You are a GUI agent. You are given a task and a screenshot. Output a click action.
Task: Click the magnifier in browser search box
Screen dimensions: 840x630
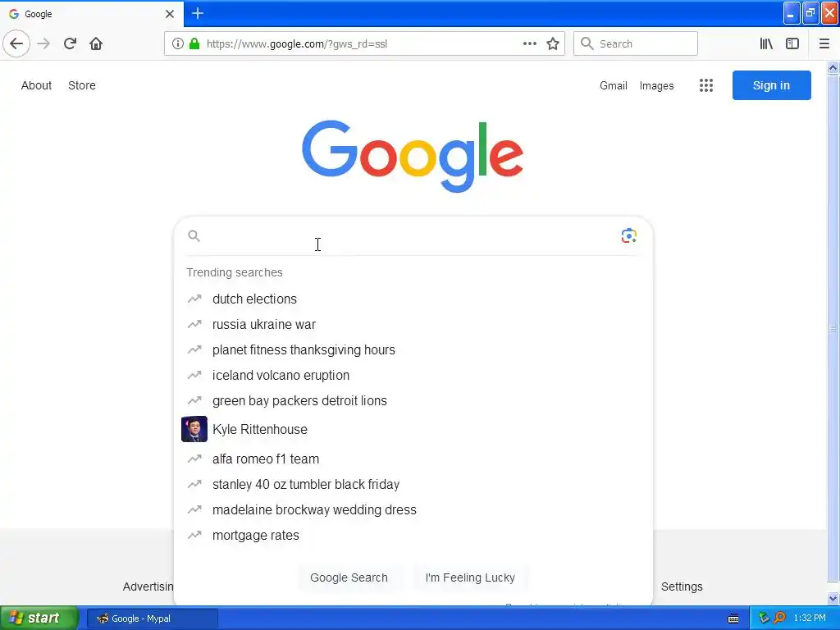[587, 43]
